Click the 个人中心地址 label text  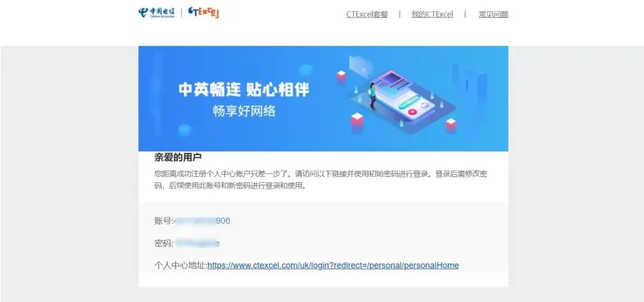181,266
